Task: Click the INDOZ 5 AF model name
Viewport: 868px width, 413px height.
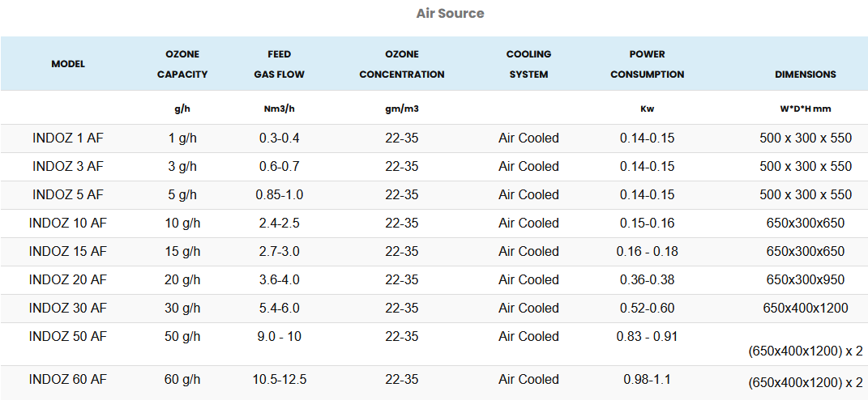Action: 68,195
